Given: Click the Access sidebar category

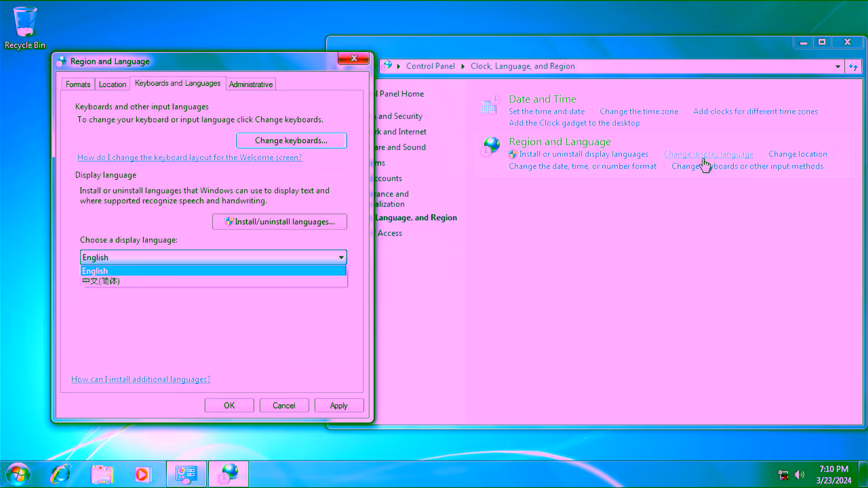Looking at the screenshot, I should tap(389, 234).
